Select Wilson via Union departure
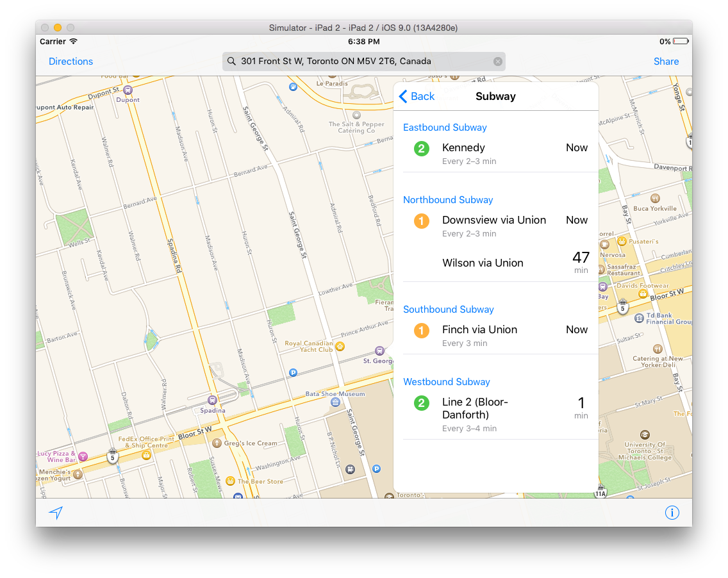 pyautogui.click(x=496, y=263)
